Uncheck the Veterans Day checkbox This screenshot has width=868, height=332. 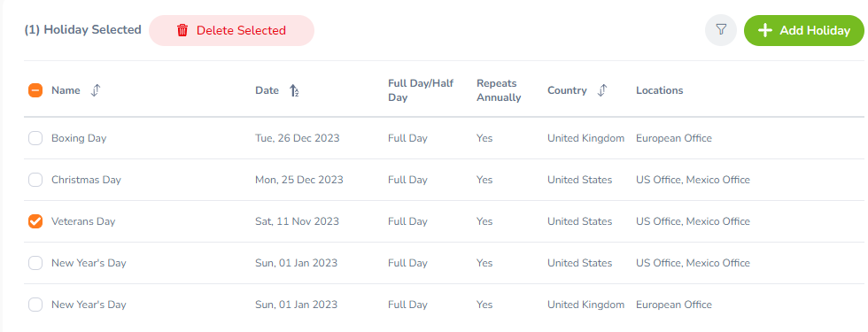tap(35, 221)
